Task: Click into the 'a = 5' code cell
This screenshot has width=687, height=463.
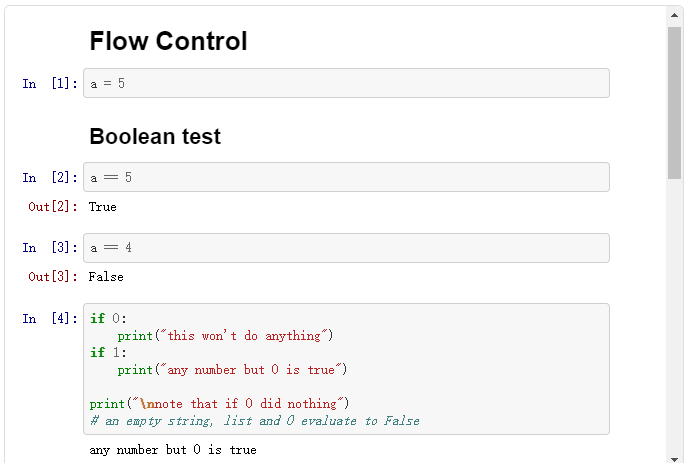Action: coord(346,83)
